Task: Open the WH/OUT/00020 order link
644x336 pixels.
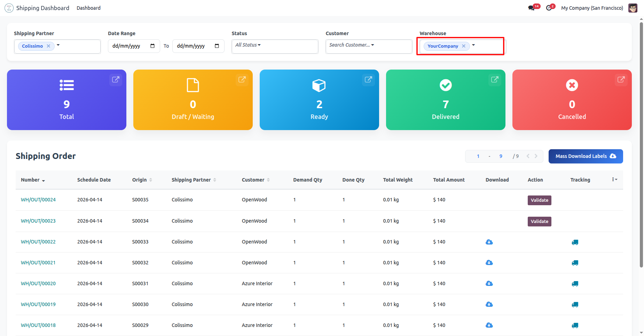Action: pos(38,283)
